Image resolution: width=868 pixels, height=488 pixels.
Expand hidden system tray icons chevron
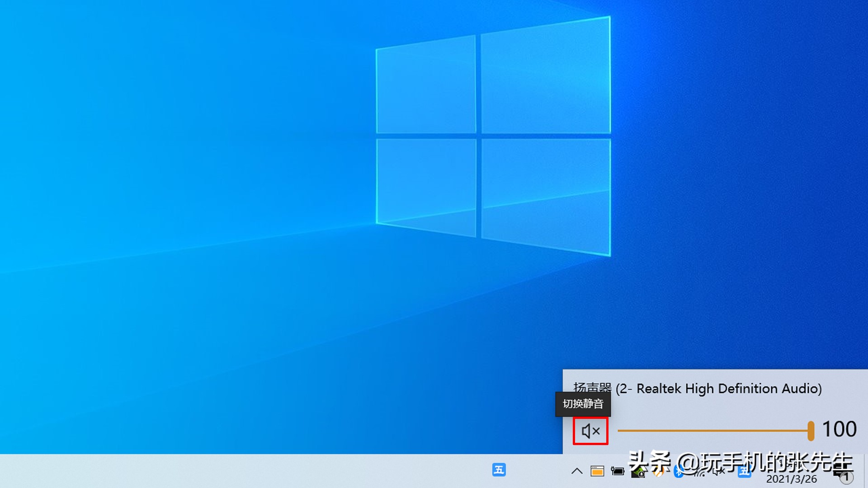pos(577,471)
